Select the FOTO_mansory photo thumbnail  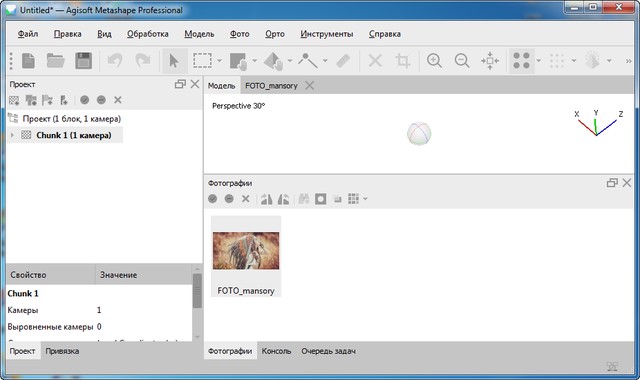click(x=246, y=256)
